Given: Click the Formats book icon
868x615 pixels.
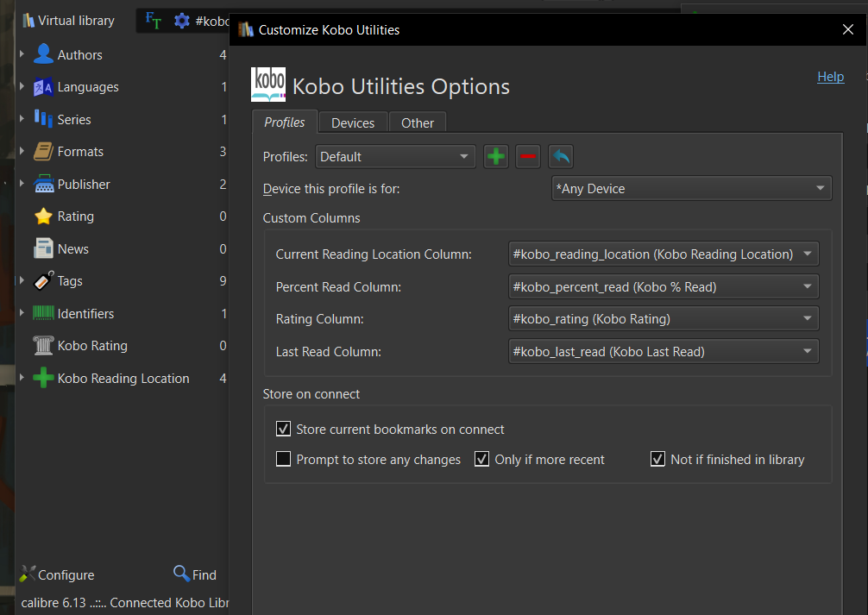Looking at the screenshot, I should click(43, 152).
